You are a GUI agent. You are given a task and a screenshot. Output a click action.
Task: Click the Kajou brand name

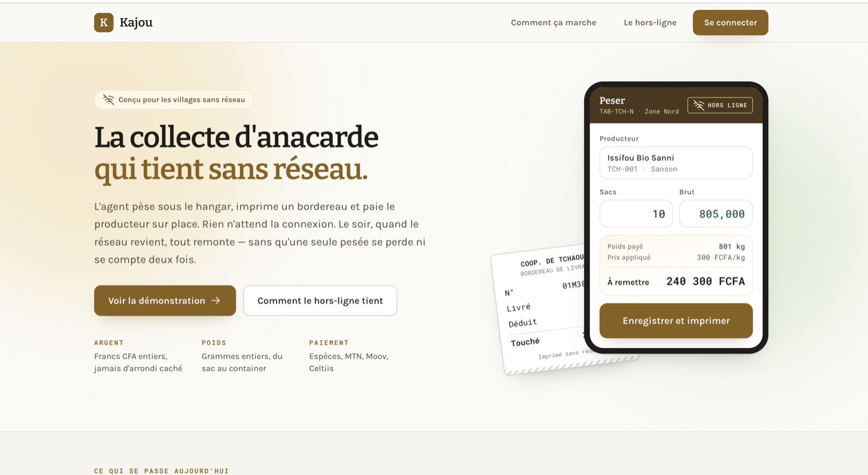click(x=136, y=22)
